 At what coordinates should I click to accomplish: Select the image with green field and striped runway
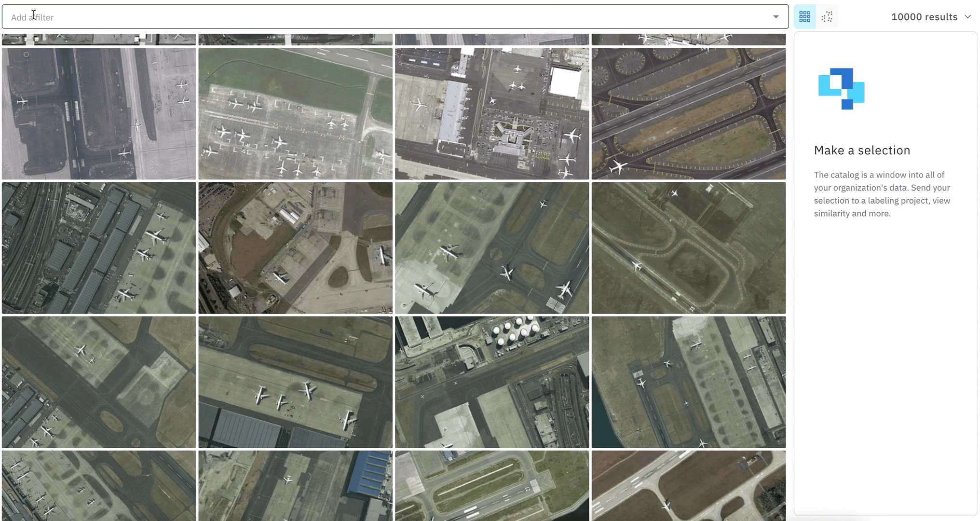[x=492, y=486]
